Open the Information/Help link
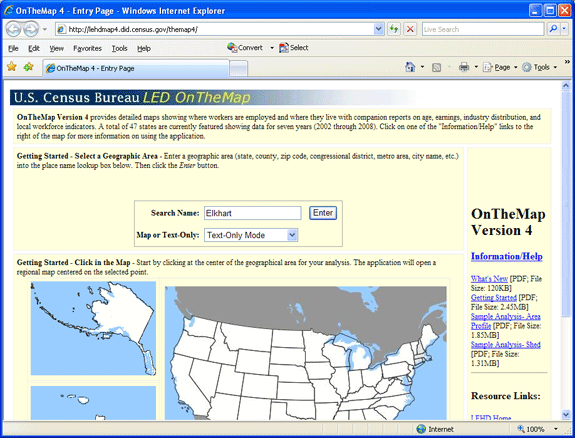Image resolution: width=575 pixels, height=438 pixels. 506,256
